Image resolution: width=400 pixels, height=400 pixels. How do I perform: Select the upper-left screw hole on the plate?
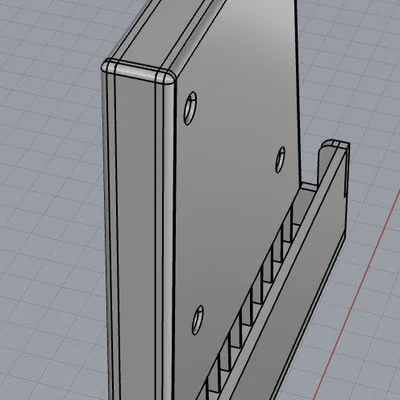tap(190, 108)
